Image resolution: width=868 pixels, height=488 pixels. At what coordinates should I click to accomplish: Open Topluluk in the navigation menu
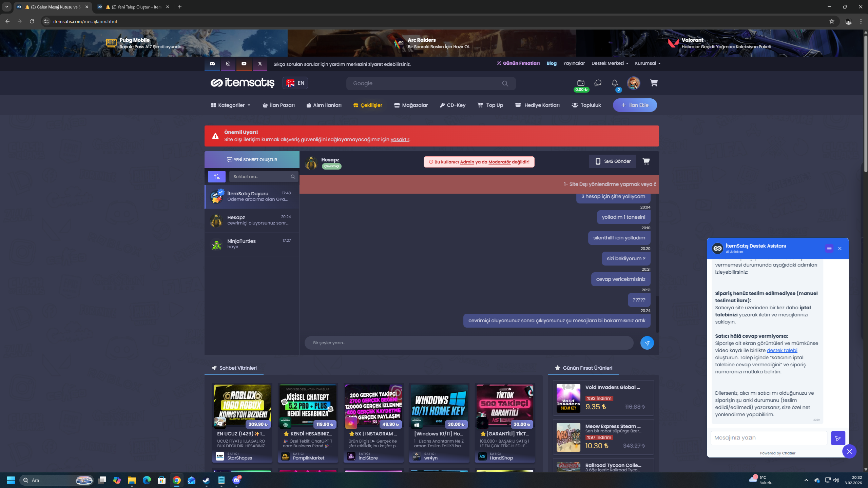coord(586,105)
